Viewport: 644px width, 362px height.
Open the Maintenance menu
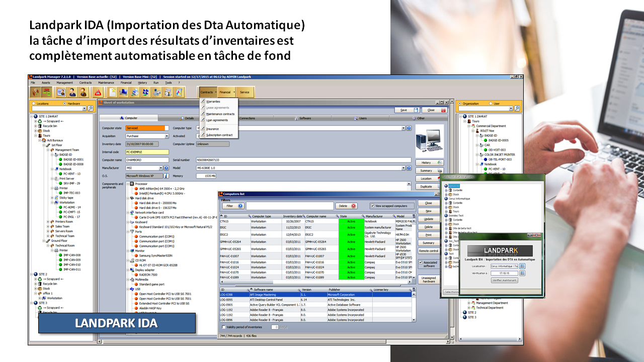(x=106, y=82)
